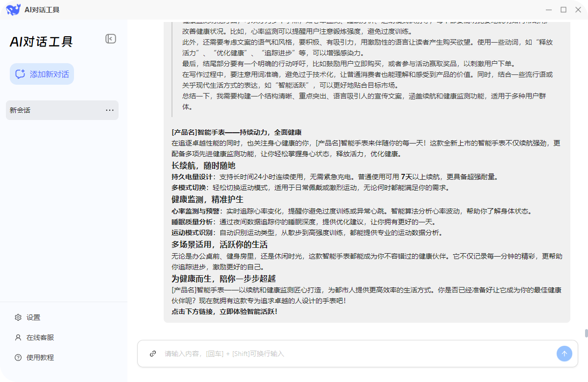Maximize the AI对话工具 window
Screen dimensions: 588x382
[563, 9]
